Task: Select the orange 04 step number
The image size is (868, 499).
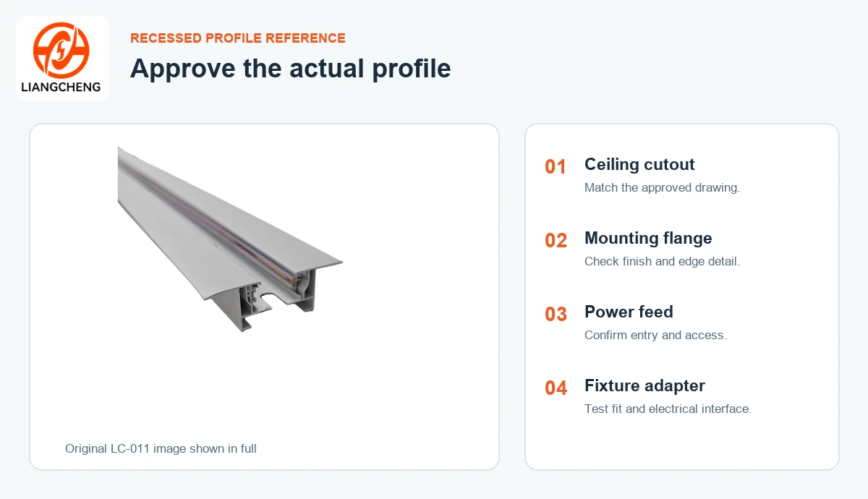Action: (556, 388)
